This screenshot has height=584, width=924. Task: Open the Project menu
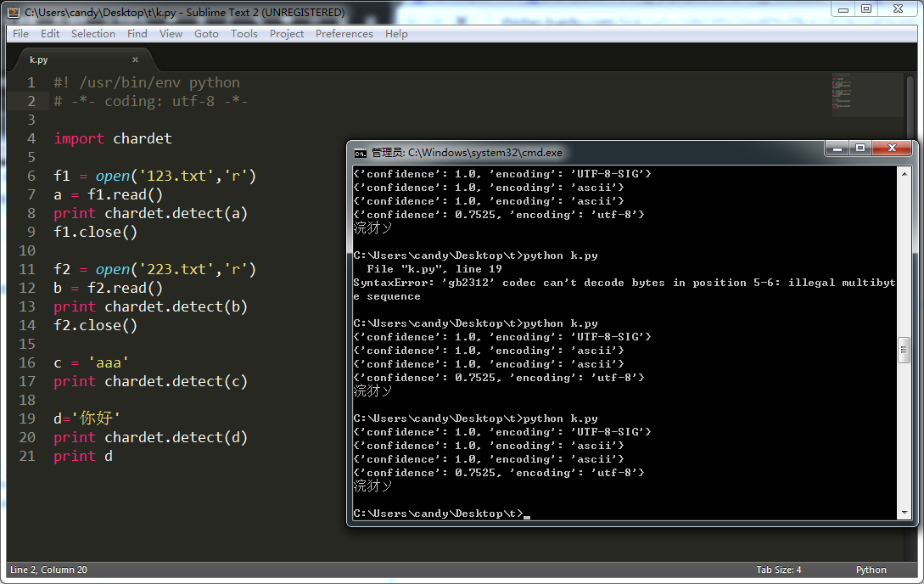(287, 34)
